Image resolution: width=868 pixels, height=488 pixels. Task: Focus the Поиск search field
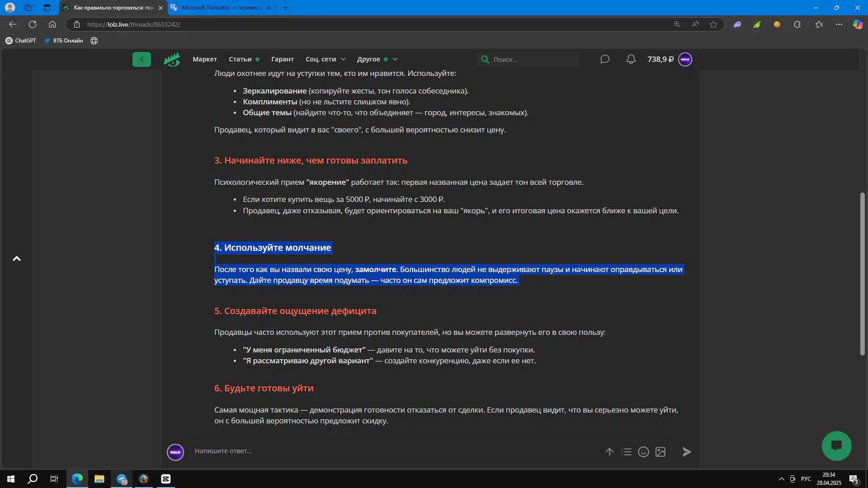pos(533,59)
